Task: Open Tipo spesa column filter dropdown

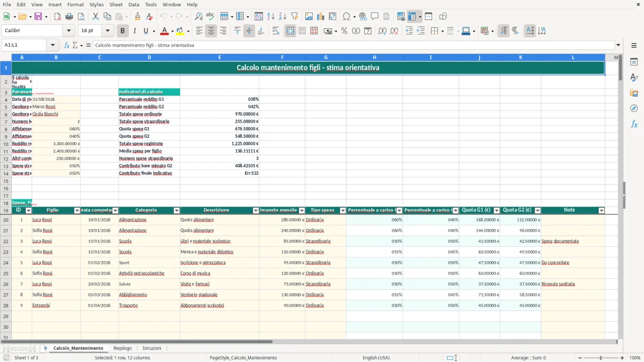Action: click(x=342, y=211)
